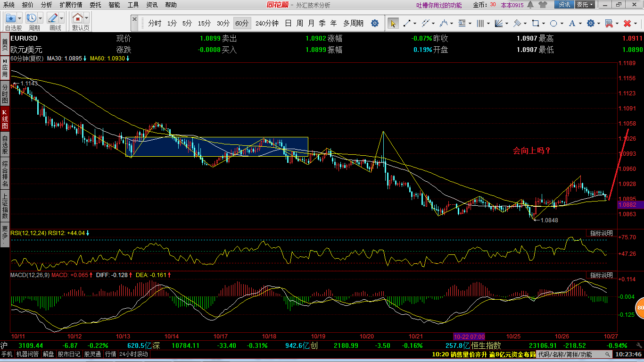Image resolution: width=644 pixels, height=362 pixels.
Task: Click the erase drawings icon
Action: coord(609,23)
